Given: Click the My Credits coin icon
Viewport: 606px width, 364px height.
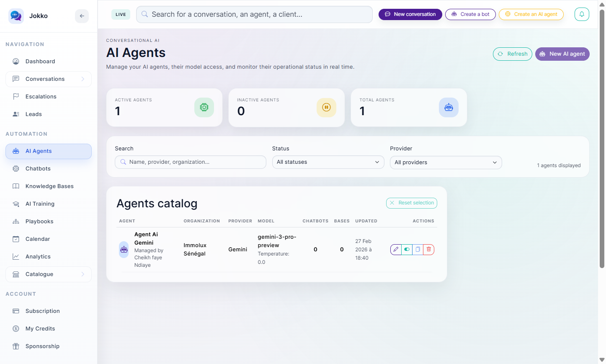Looking at the screenshot, I should pyautogui.click(x=16, y=329).
